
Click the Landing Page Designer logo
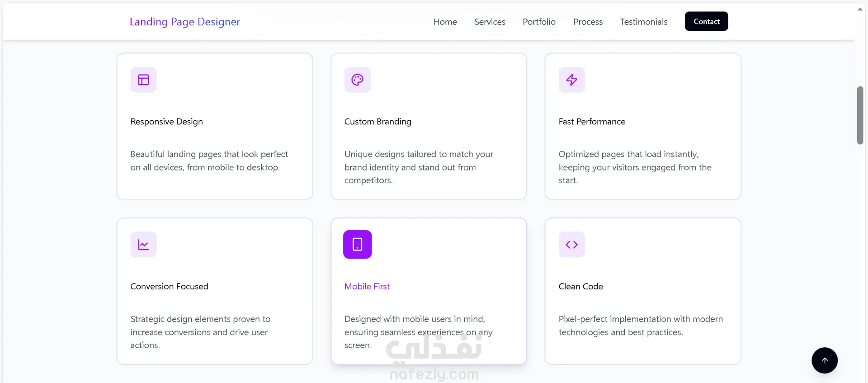[x=184, y=22]
